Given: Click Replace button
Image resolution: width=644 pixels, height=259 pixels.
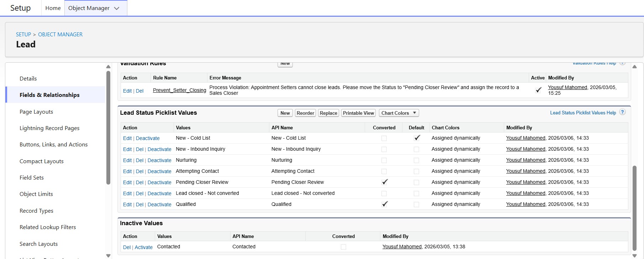Looking at the screenshot, I should tap(328, 113).
